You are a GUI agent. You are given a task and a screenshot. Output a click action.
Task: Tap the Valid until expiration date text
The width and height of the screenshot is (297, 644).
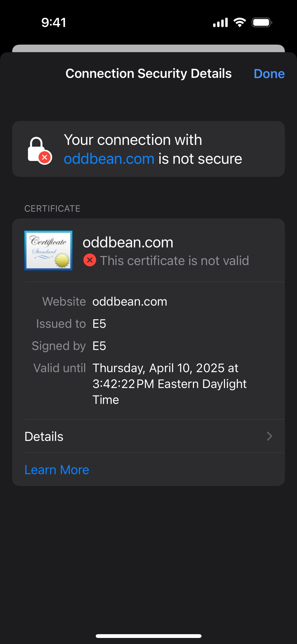click(x=169, y=383)
